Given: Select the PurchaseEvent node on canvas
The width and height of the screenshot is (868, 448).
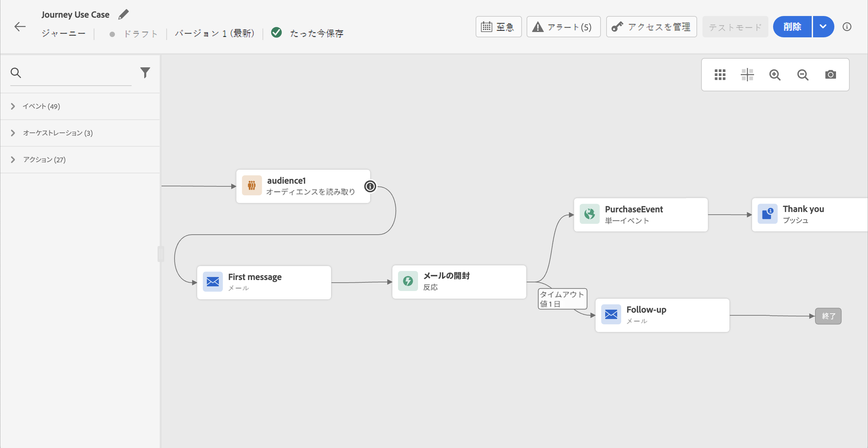Looking at the screenshot, I should click(x=640, y=214).
